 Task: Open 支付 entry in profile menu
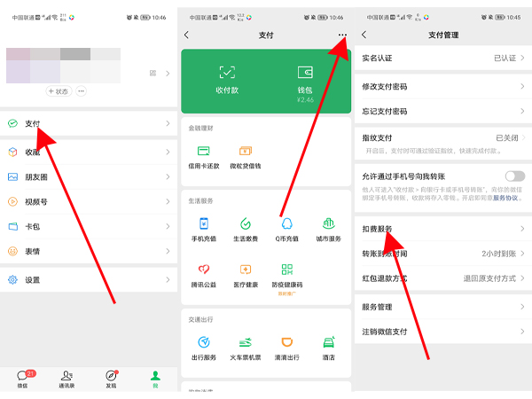pyautogui.click(x=89, y=123)
